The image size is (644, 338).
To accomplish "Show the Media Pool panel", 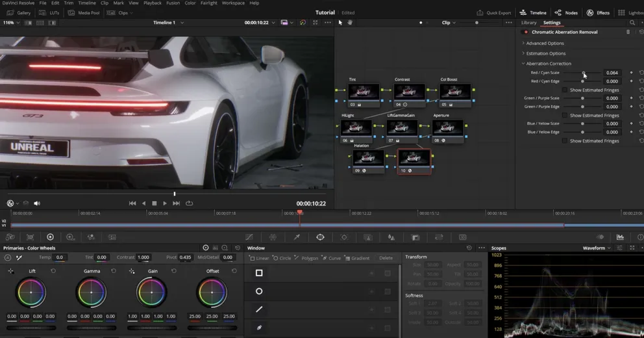I will click(84, 13).
